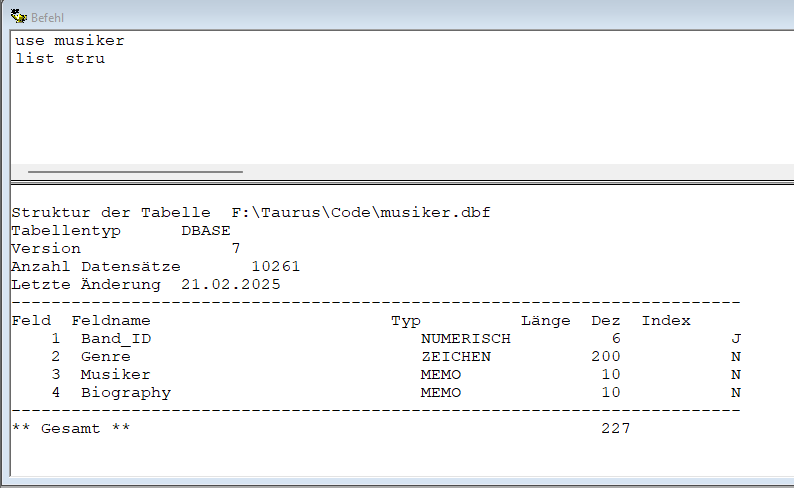
Task: Click the Index column header
Action: 666,321
